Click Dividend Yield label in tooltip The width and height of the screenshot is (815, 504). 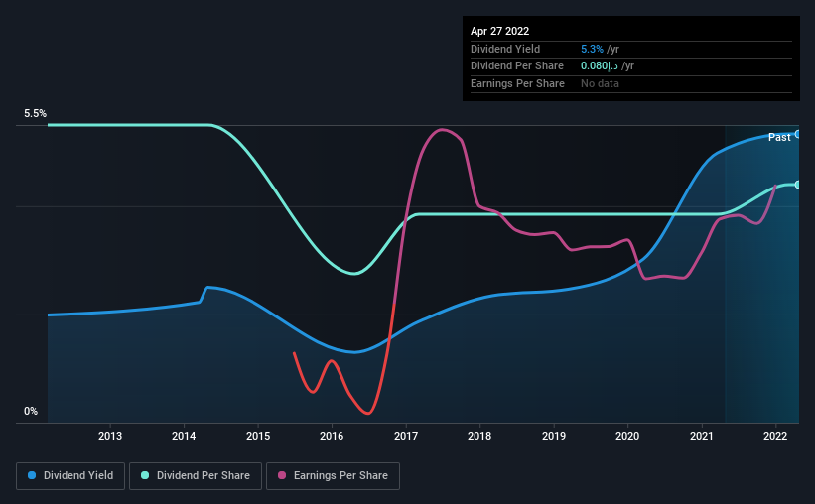(505, 49)
